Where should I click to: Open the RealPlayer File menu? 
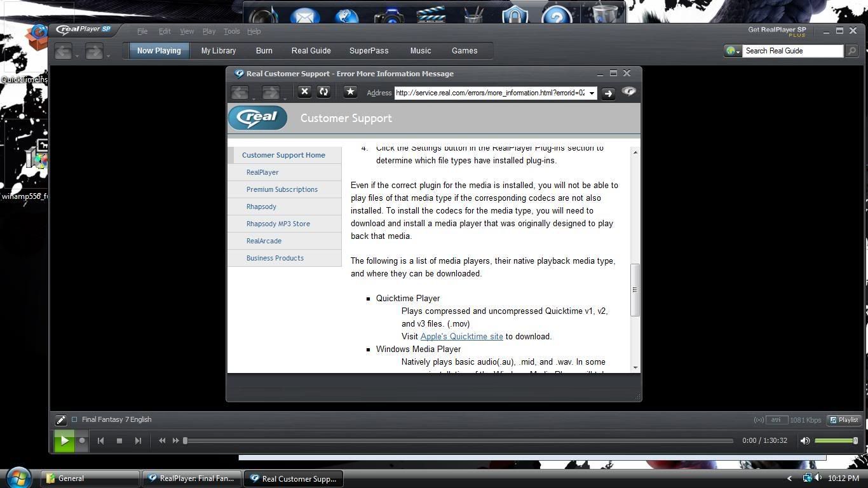click(x=142, y=31)
